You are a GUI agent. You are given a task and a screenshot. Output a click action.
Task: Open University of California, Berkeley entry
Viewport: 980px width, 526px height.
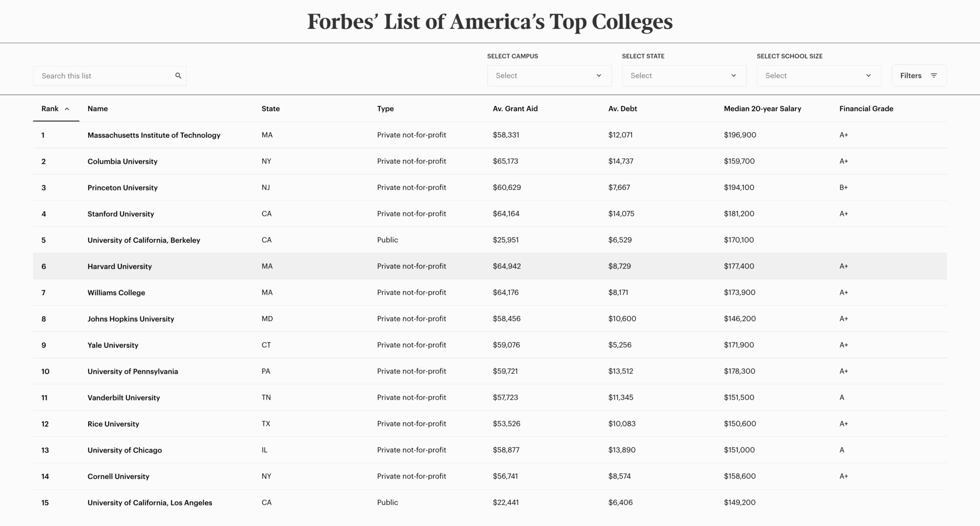click(x=144, y=240)
